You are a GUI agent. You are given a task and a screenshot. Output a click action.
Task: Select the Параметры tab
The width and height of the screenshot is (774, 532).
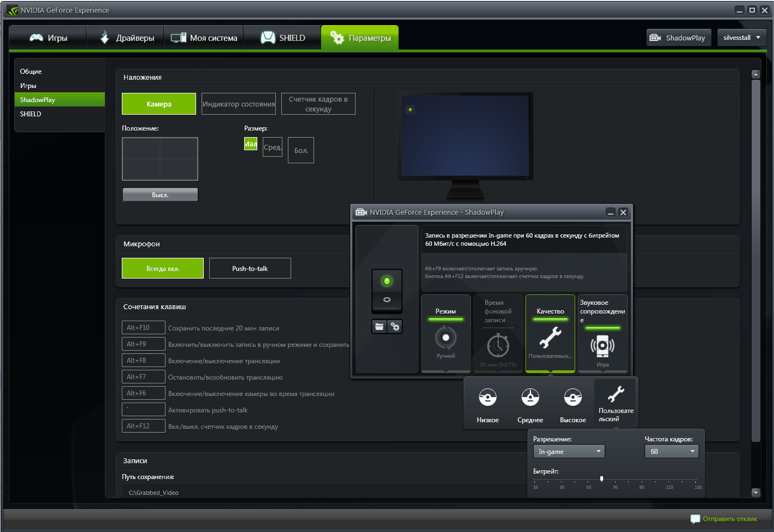click(360, 38)
